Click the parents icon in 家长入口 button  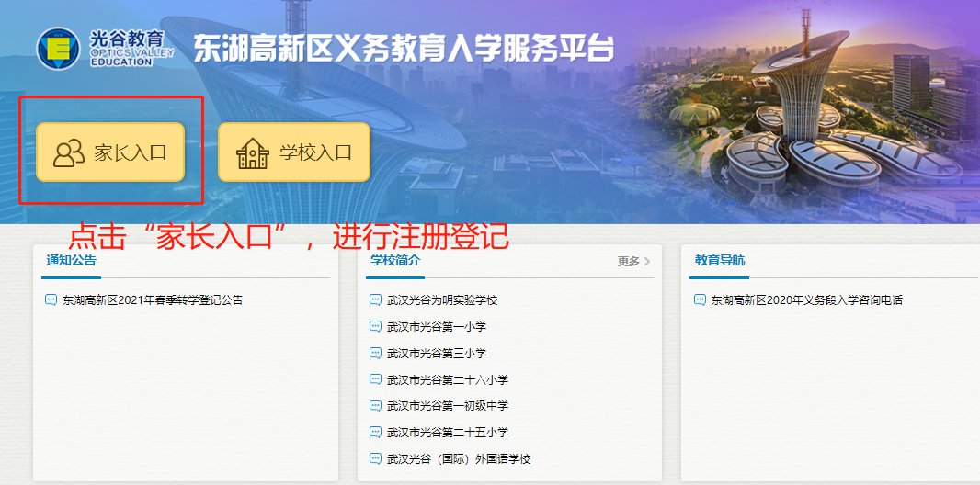pos(69,152)
